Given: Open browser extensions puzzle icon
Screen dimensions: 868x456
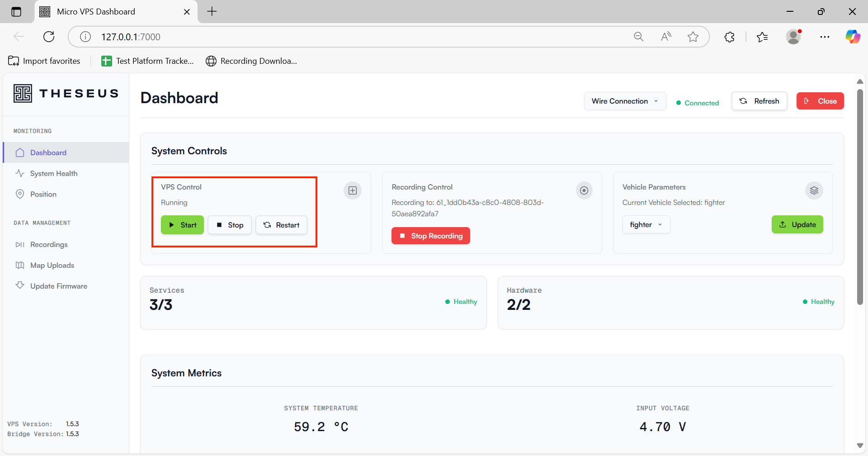Looking at the screenshot, I should [x=729, y=37].
